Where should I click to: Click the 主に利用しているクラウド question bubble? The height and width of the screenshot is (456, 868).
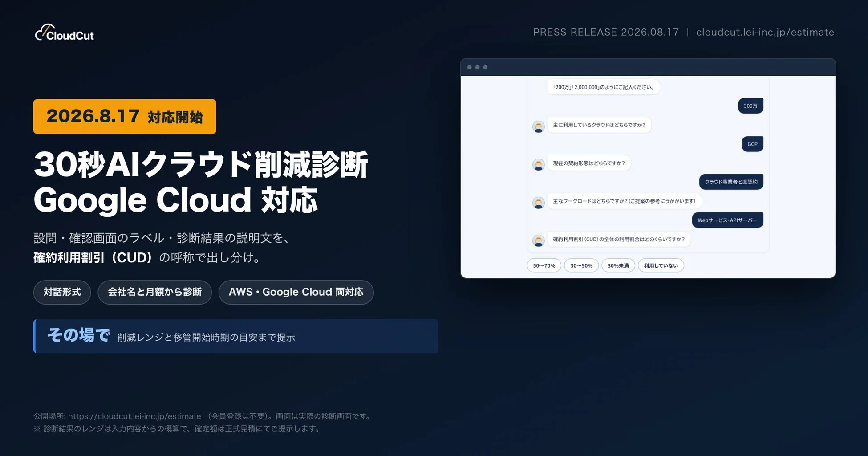(x=599, y=125)
